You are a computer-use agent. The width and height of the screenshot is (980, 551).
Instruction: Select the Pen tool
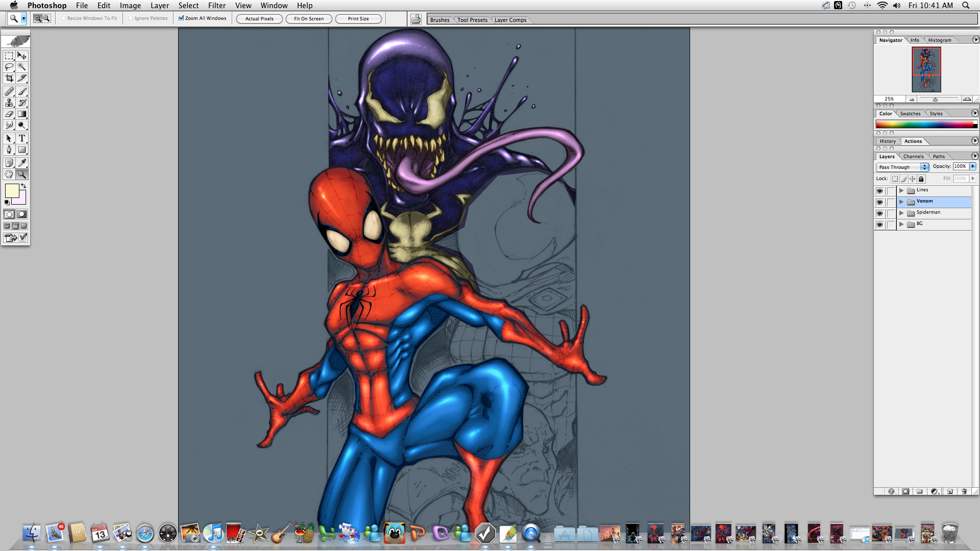coord(9,149)
